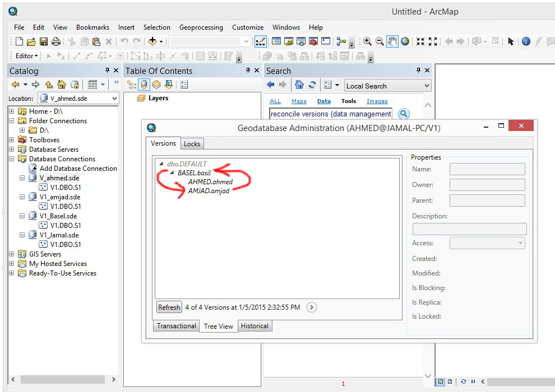Switch to the Locks tab

(192, 143)
